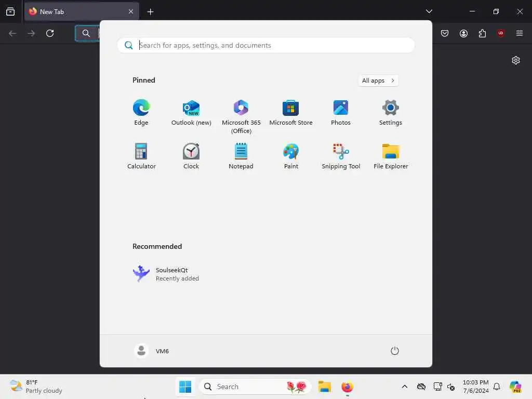Click the power button in Start menu
532x399 pixels.
click(395, 351)
